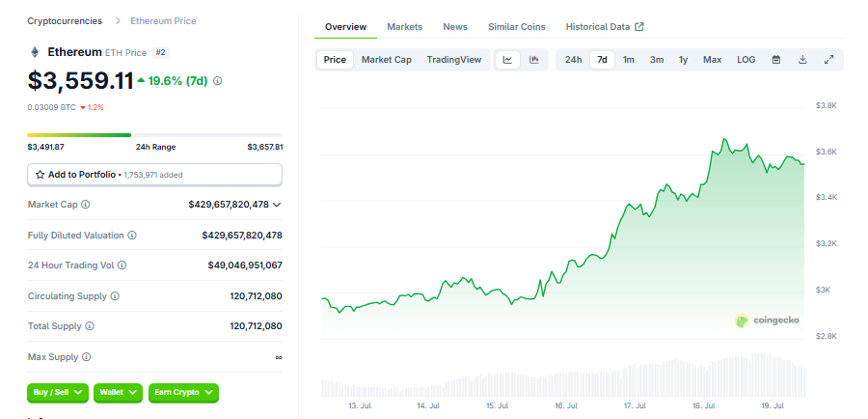
Task: Set chart range to 3m
Action: tap(657, 60)
